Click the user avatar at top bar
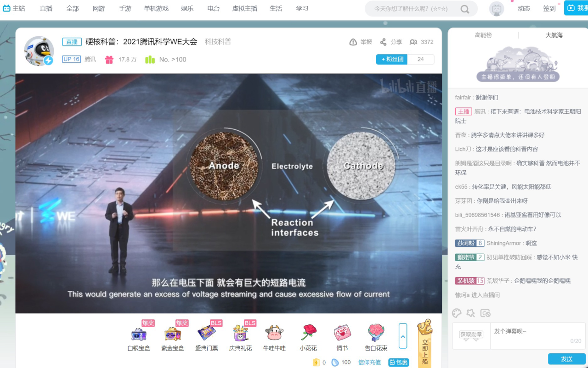Viewport: 588px width, 368px height. [497, 9]
